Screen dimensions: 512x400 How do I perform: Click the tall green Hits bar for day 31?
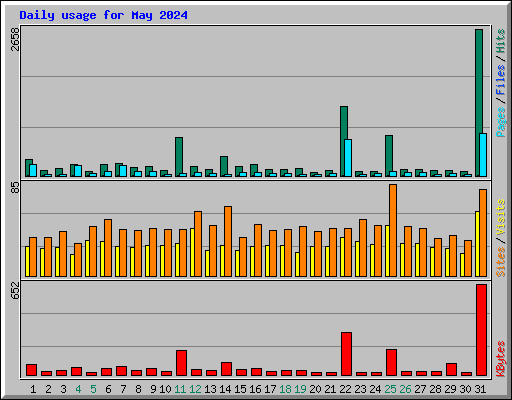479,103
